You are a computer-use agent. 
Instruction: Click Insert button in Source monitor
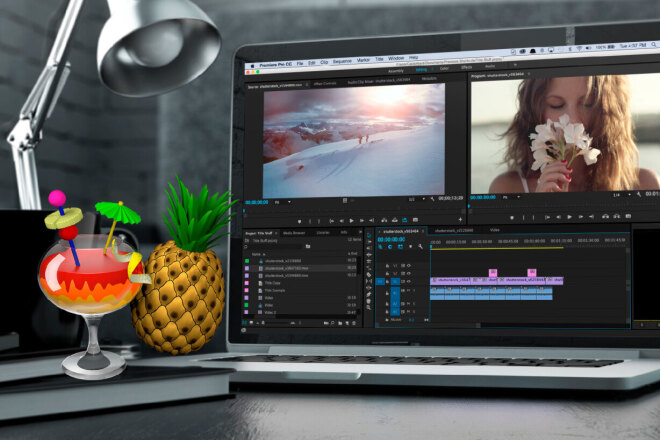click(x=384, y=220)
